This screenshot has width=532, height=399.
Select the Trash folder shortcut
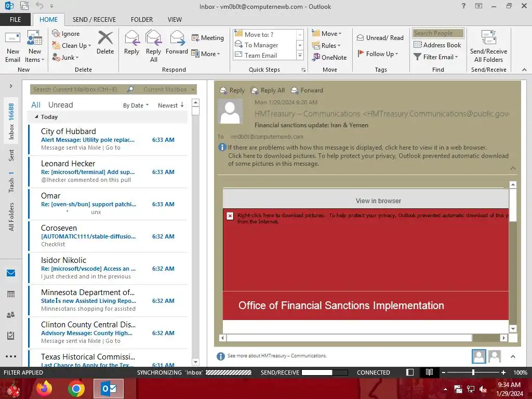(x=11, y=182)
